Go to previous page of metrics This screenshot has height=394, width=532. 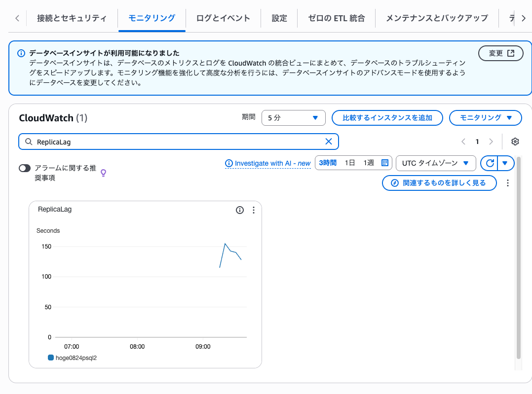[x=463, y=142]
